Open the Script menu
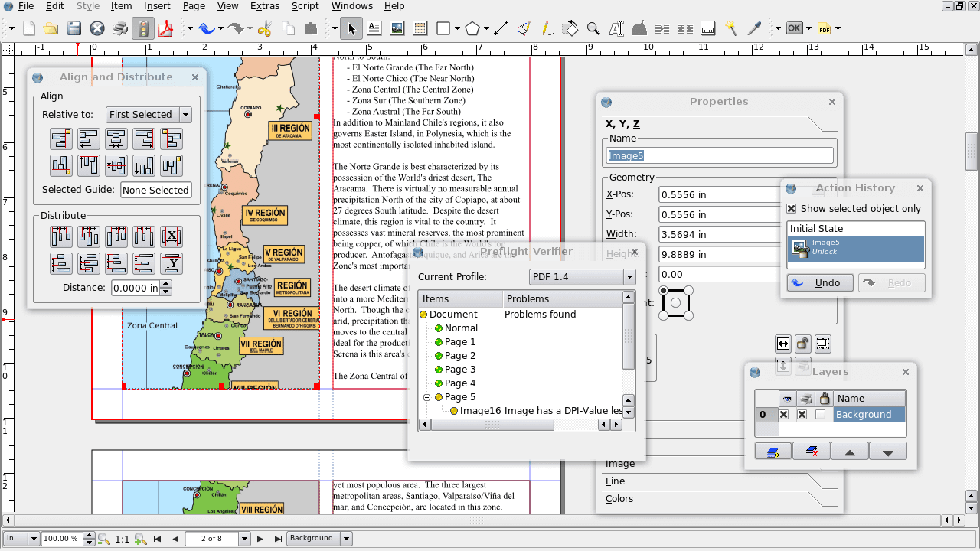 tap(305, 6)
